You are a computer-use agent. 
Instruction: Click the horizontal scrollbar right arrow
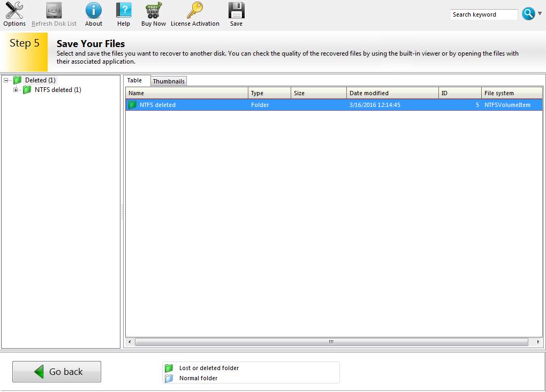(539, 342)
